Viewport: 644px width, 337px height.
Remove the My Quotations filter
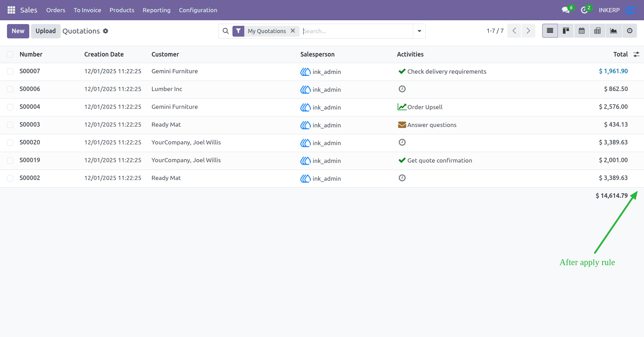293,31
